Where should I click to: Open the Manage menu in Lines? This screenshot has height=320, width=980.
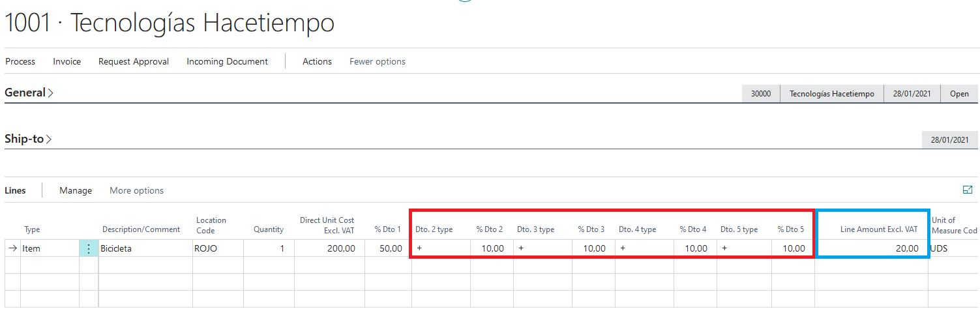tap(76, 190)
